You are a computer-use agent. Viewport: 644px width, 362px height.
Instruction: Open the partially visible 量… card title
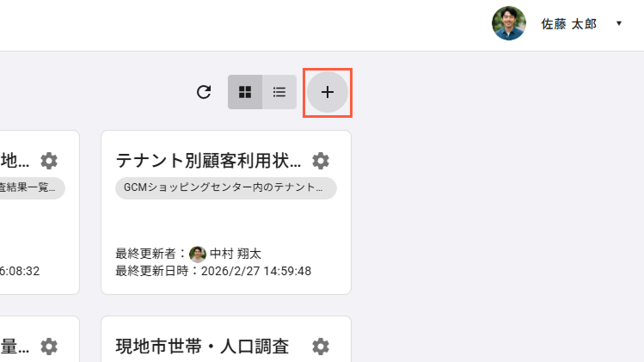tap(15, 347)
